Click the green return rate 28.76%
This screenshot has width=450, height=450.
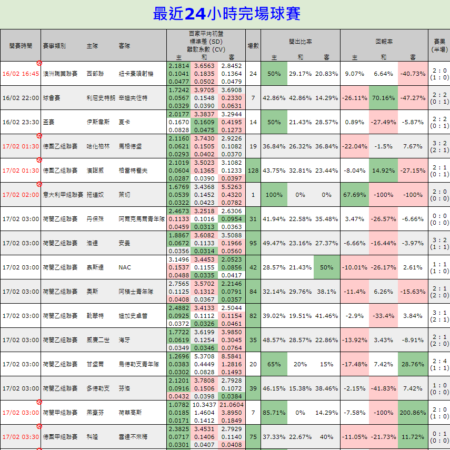[413, 364]
